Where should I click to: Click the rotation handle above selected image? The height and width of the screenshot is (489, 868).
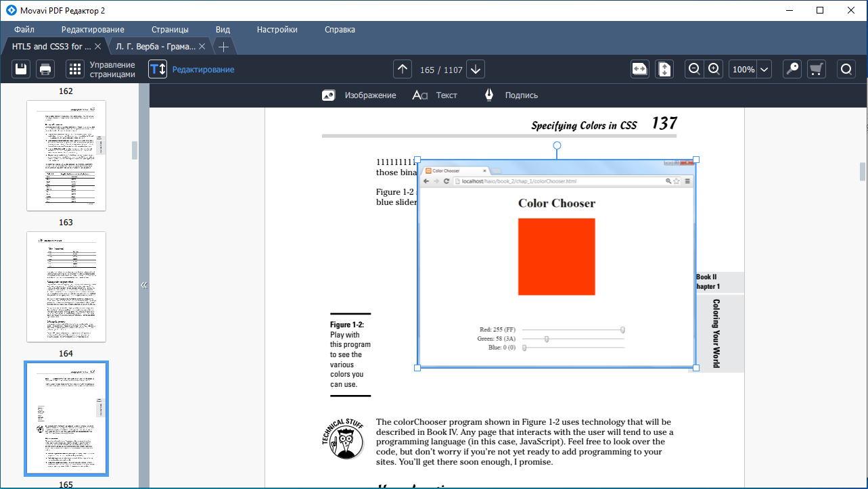(x=557, y=145)
